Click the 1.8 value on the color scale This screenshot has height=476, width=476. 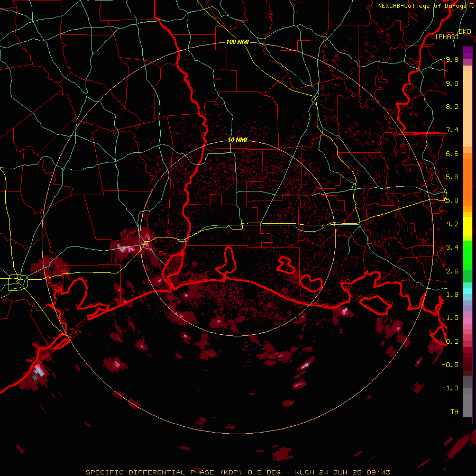[x=452, y=295]
